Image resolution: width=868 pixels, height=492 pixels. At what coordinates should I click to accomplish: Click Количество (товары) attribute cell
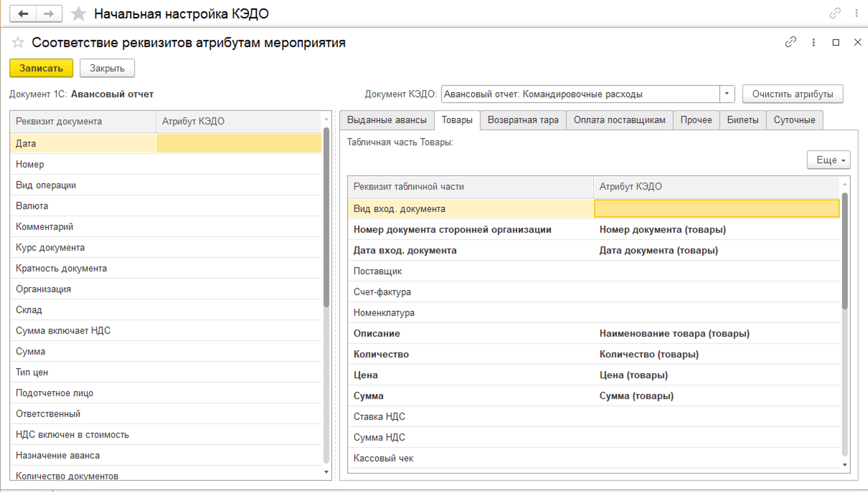point(717,354)
